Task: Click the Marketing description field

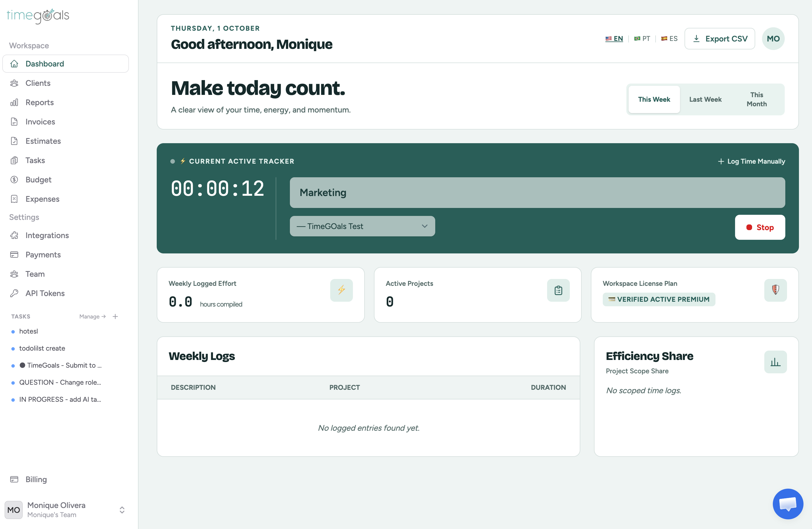Action: 537,193
